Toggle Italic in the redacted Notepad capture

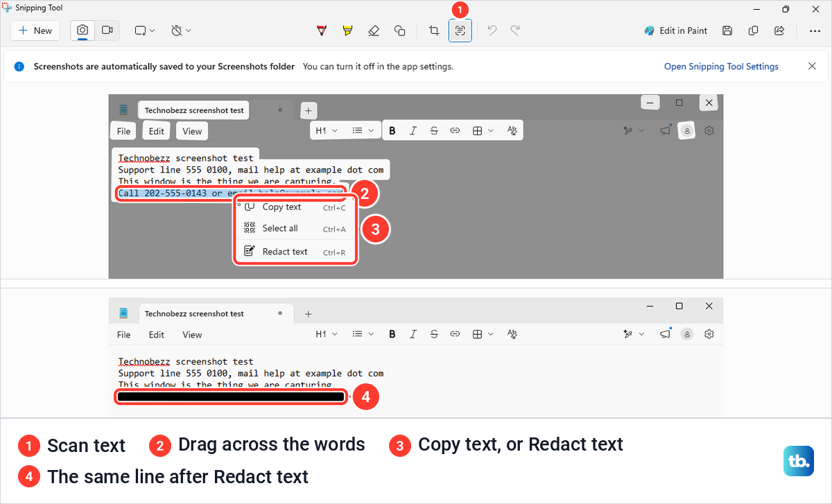[x=413, y=334]
